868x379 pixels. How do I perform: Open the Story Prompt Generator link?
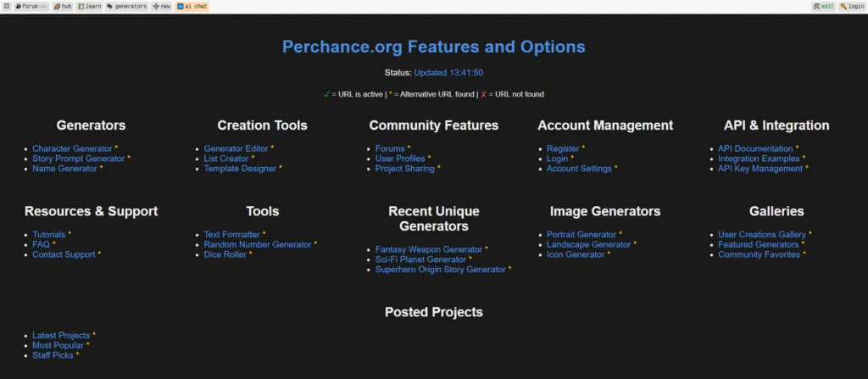pyautogui.click(x=79, y=159)
